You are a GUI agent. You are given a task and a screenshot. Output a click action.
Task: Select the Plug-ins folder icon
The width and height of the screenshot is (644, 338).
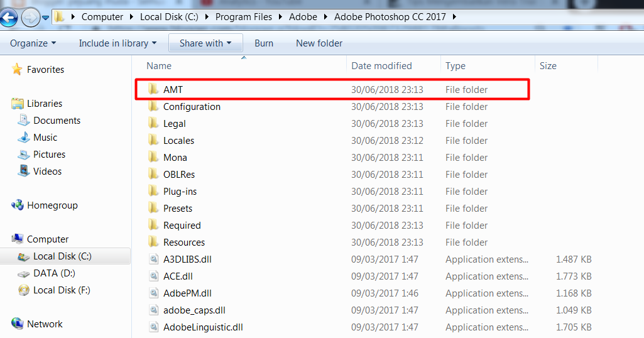tap(153, 190)
